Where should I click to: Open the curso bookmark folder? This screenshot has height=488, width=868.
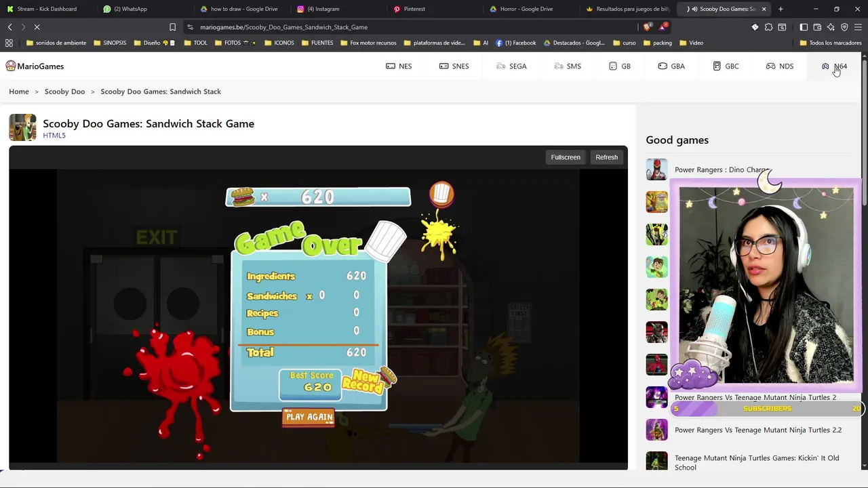pyautogui.click(x=624, y=43)
